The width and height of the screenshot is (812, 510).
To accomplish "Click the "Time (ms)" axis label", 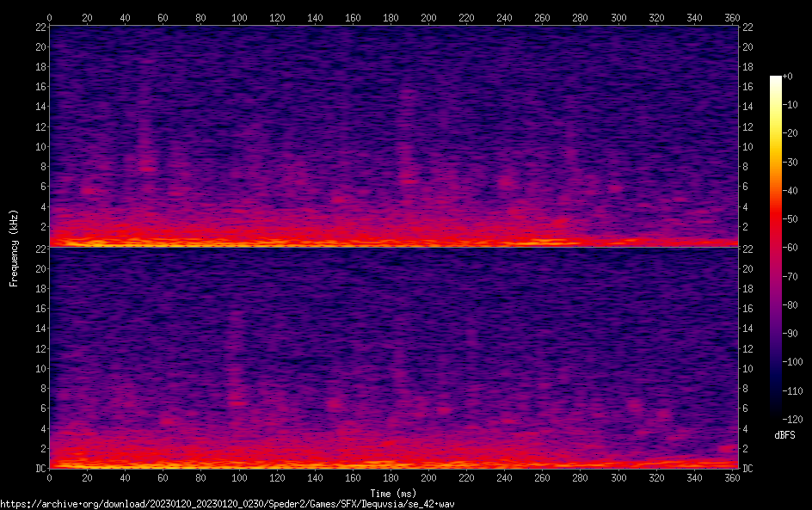I will pos(392,493).
